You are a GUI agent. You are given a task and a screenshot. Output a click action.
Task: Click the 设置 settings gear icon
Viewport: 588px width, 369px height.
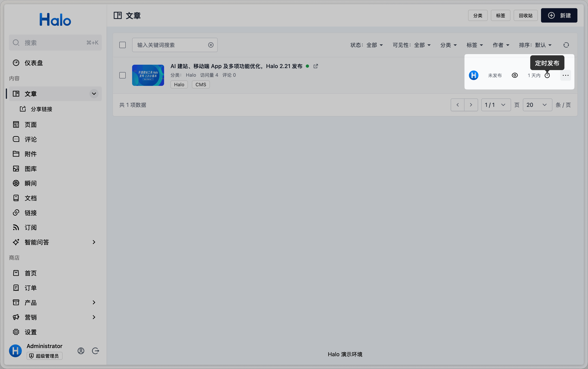pos(16,332)
